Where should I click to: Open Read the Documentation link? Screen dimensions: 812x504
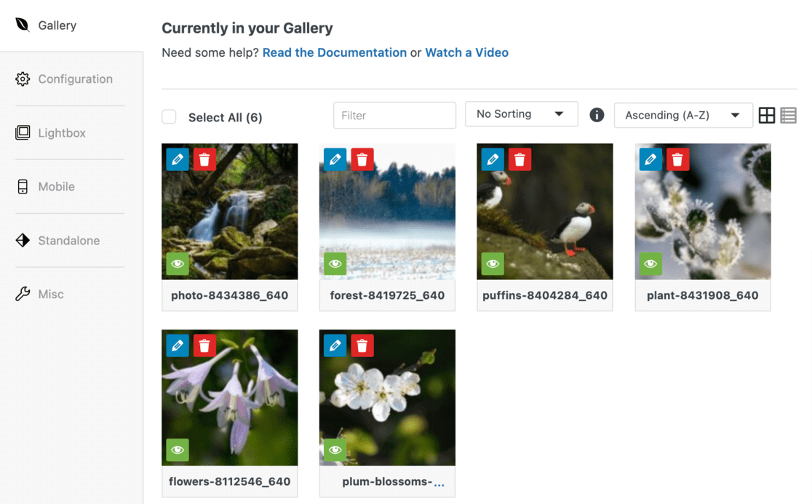point(334,52)
